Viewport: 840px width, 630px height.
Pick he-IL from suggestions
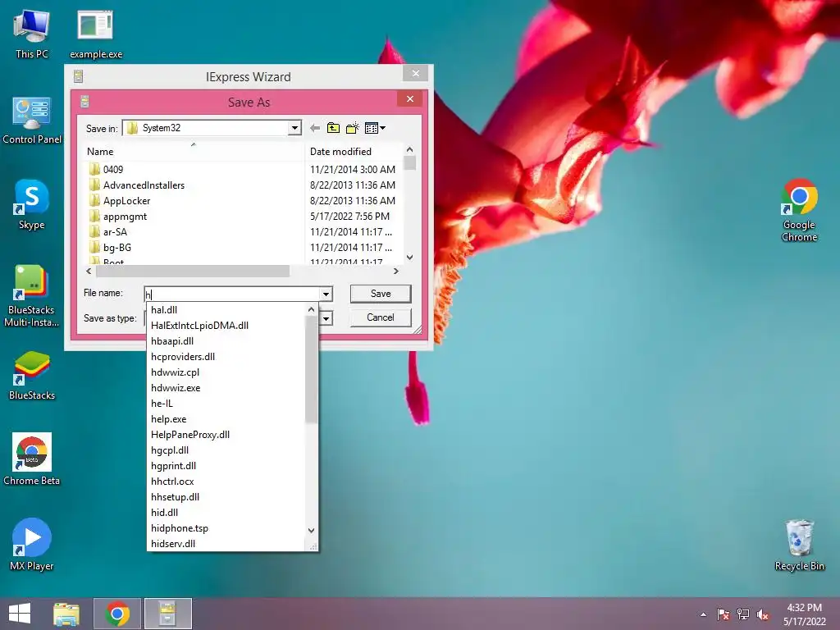click(226, 403)
